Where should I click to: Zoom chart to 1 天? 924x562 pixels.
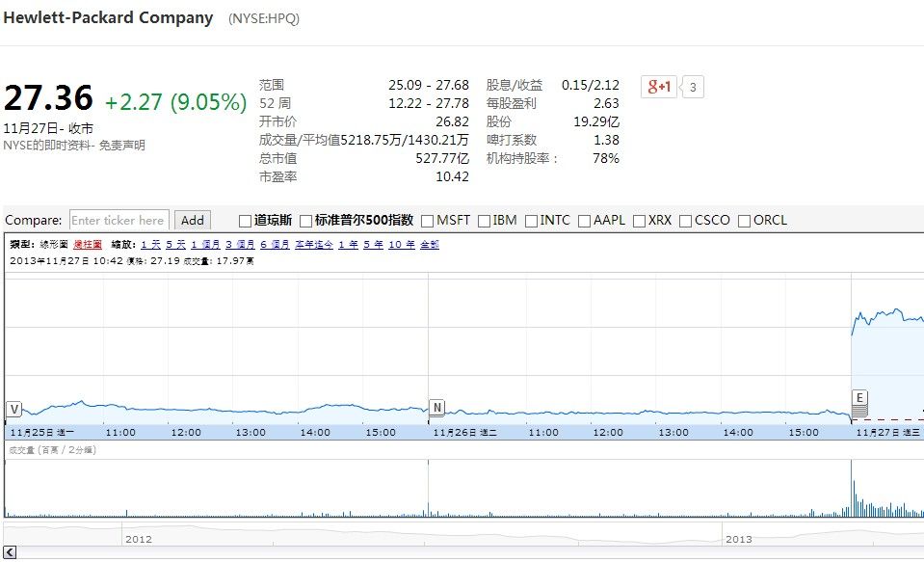151,244
